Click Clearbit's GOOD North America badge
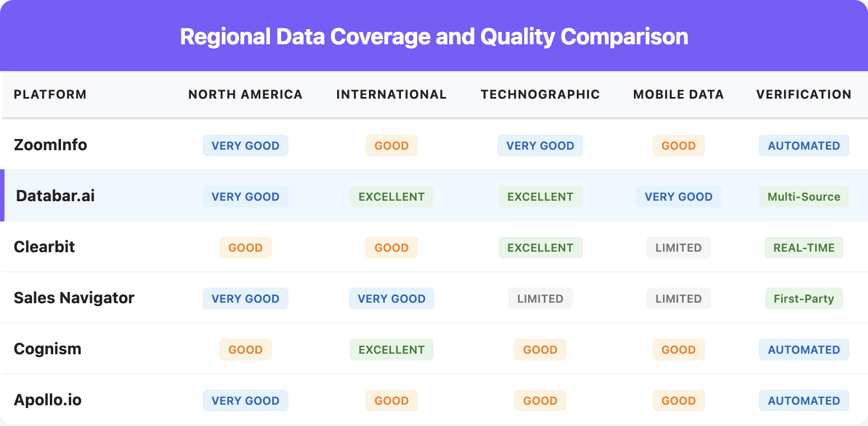This screenshot has width=868, height=426. pos(245,248)
